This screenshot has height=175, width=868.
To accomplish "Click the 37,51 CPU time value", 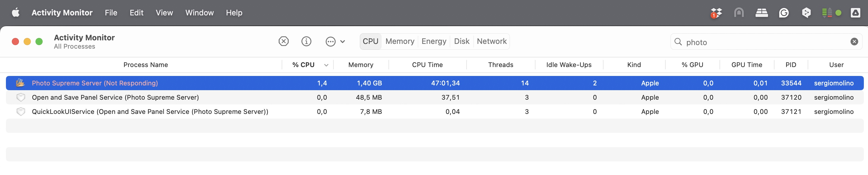I will click(x=451, y=97).
